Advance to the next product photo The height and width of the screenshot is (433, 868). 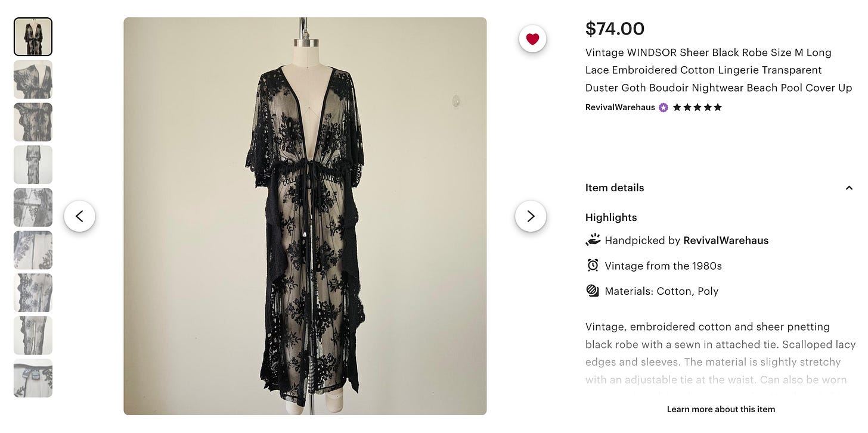[531, 216]
